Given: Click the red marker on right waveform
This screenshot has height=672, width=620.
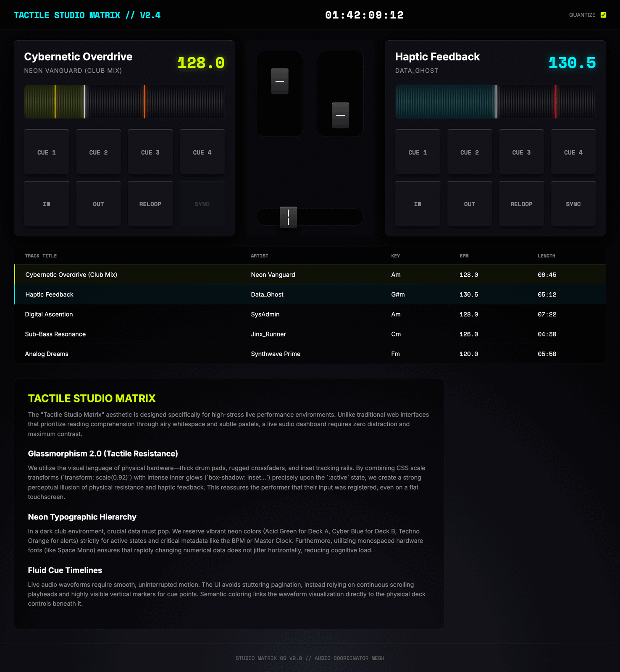Looking at the screenshot, I should pos(556,102).
